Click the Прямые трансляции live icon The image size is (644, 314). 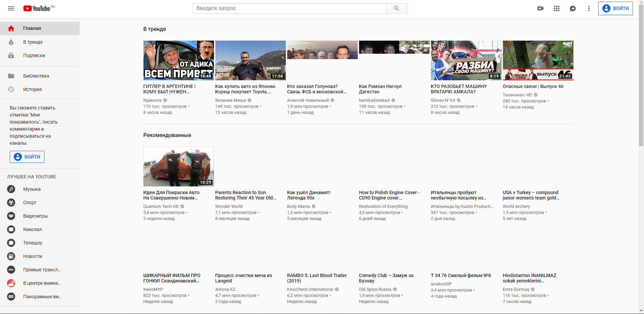tap(11, 270)
